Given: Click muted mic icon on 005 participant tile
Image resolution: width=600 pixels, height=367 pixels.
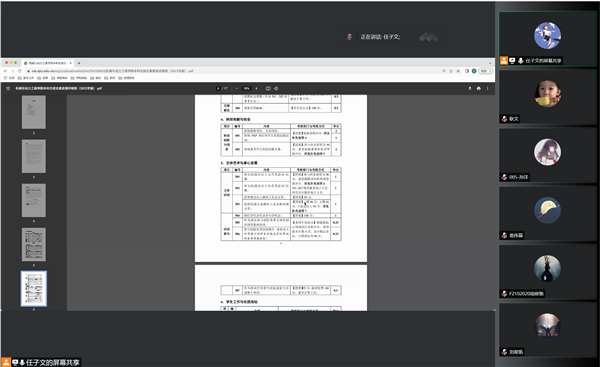Looking at the screenshot, I should (x=505, y=177).
